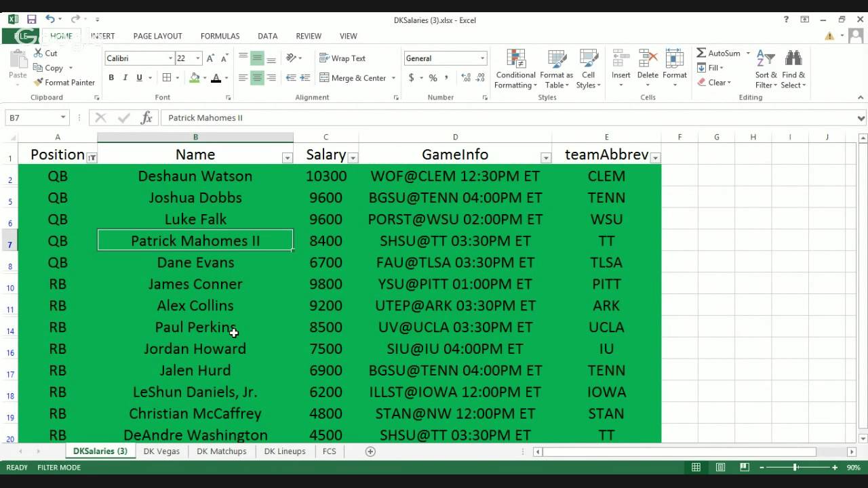Click the Cut scissors icon
The height and width of the screenshot is (488, 868).
(39, 53)
